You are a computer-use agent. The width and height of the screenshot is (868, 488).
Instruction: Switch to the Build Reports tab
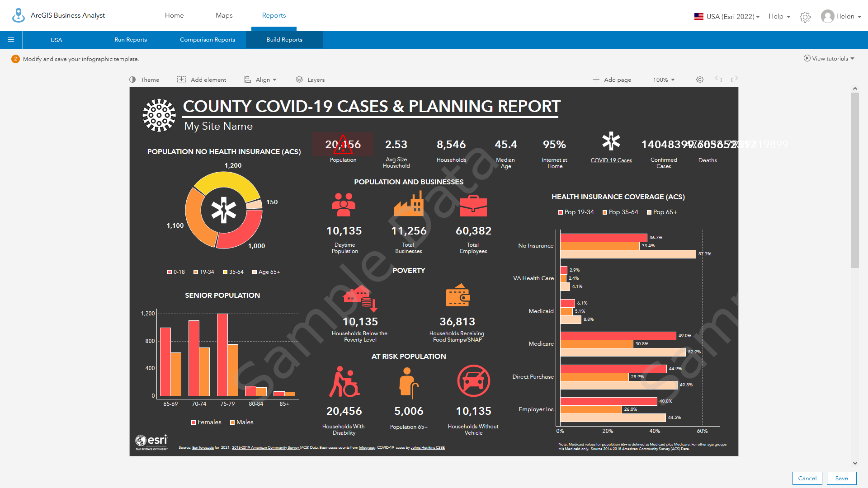coord(284,40)
